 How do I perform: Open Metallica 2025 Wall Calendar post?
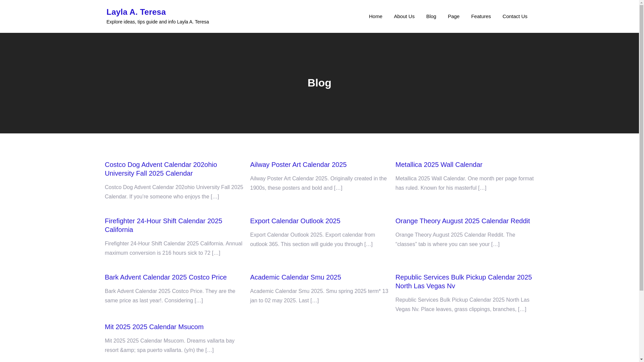pyautogui.click(x=439, y=165)
